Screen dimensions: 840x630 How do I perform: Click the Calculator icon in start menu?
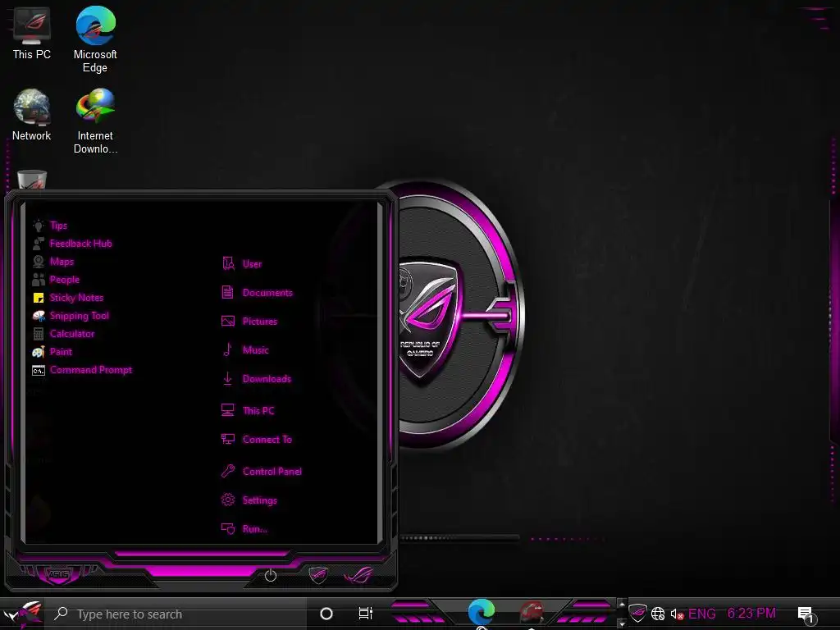(x=39, y=334)
